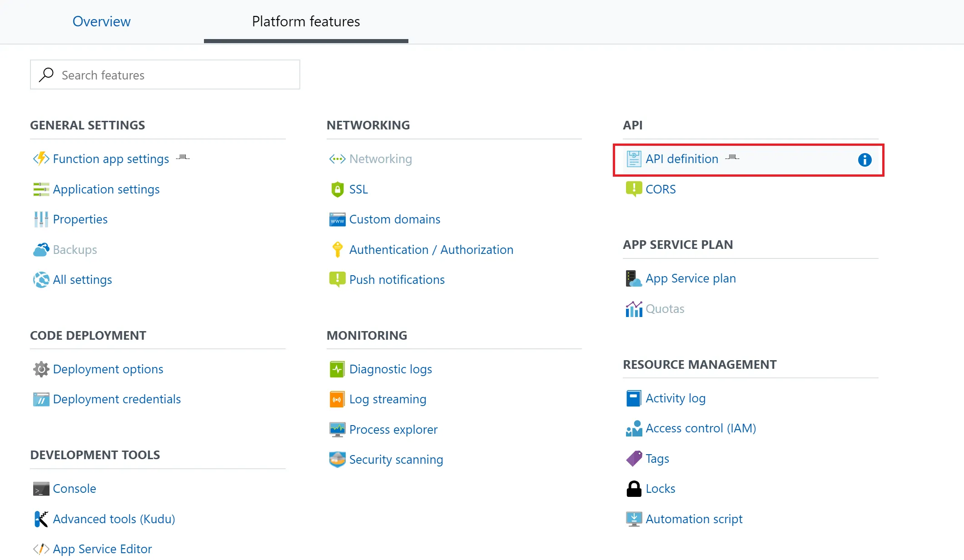Click the Advanced tools Kudu icon
This screenshot has height=560, width=964.
click(41, 519)
